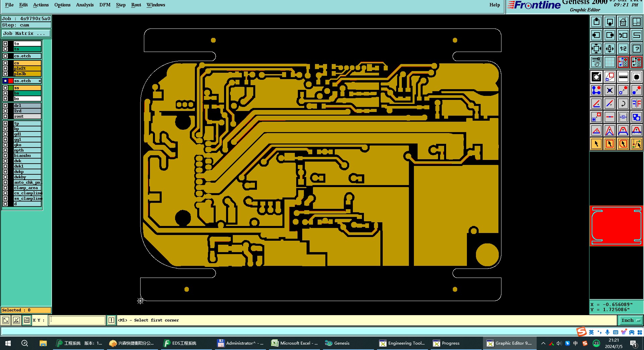Open the Edit menu
This screenshot has height=350, width=644.
click(23, 5)
